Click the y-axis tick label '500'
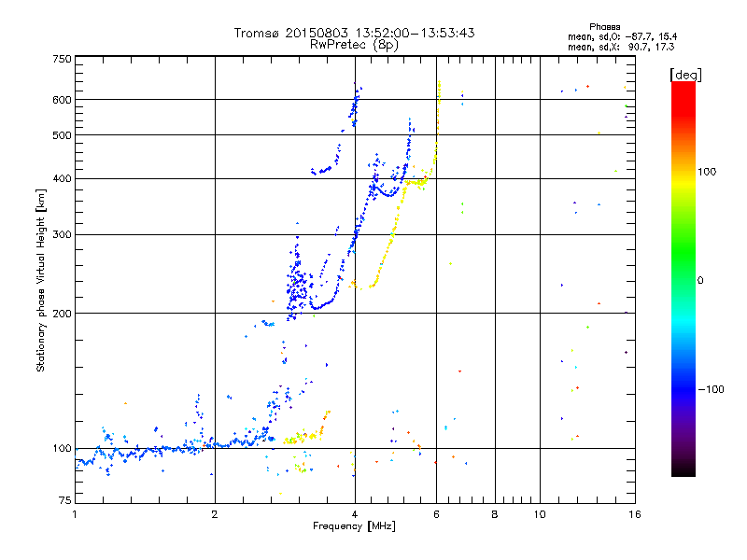Image resolution: width=747 pixels, height=560 pixels. coord(62,135)
